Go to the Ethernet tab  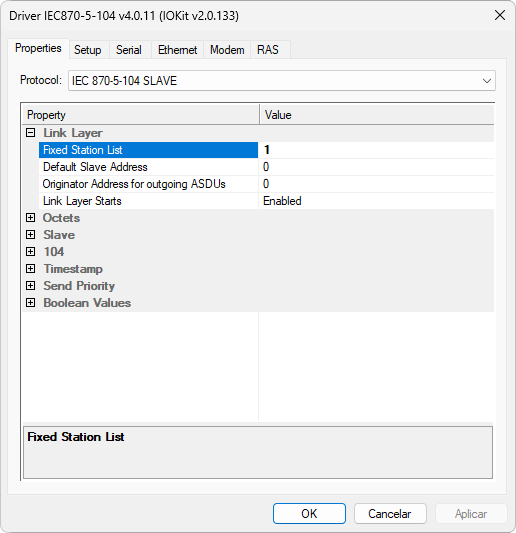point(177,50)
